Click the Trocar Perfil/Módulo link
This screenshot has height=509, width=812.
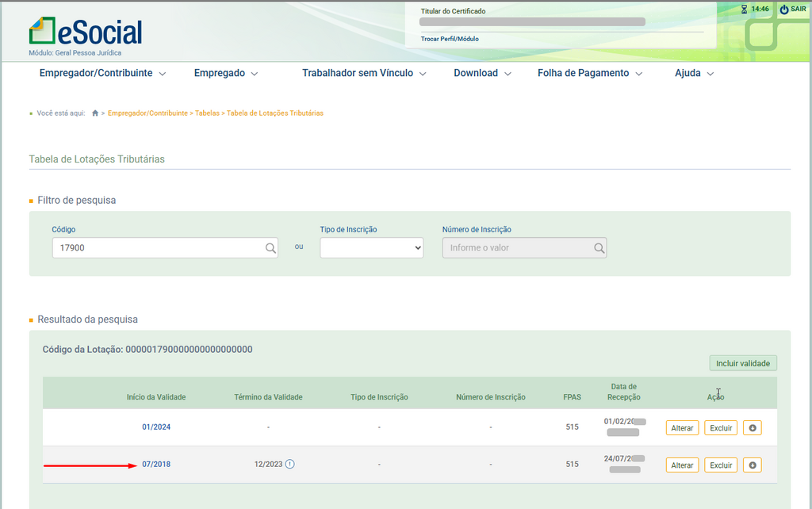click(x=450, y=39)
